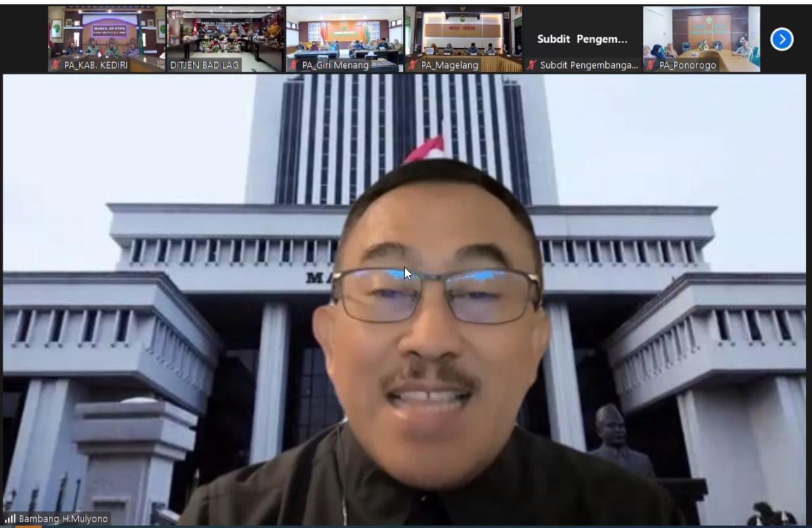The width and height of the screenshot is (812, 528).
Task: Click muted mic icon on Subdit Pengembangan tile
Action: (x=532, y=65)
